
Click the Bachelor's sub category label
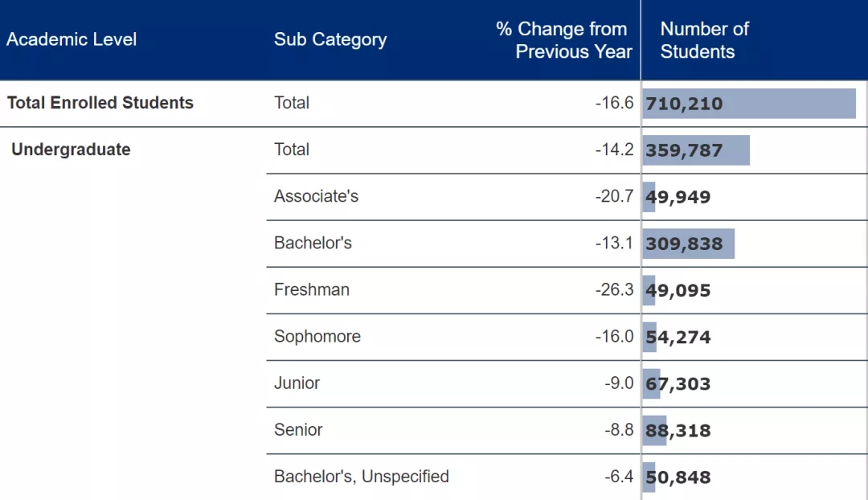coord(313,243)
